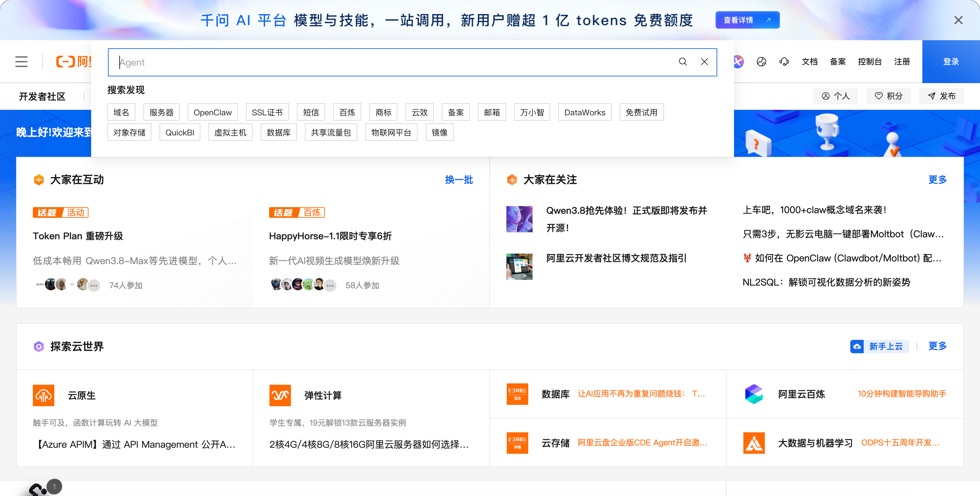Select the 对象存储 search tag
Image resolution: width=980 pixels, height=496 pixels.
click(129, 132)
